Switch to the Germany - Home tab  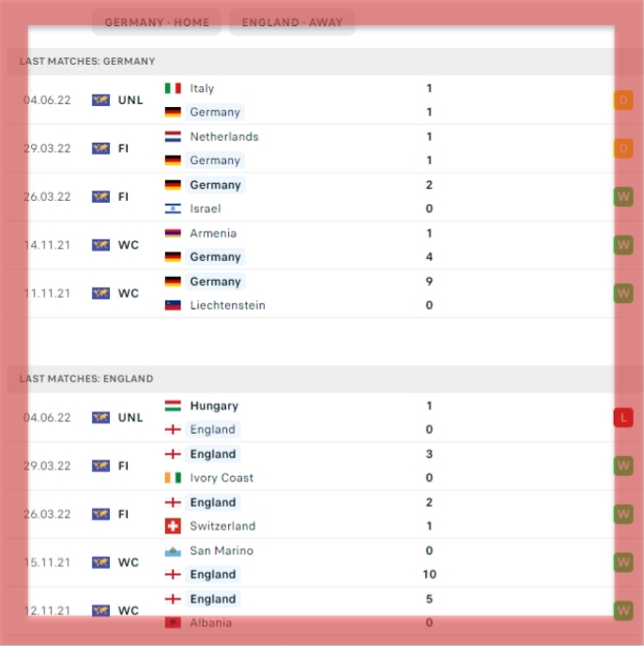pyautogui.click(x=157, y=23)
